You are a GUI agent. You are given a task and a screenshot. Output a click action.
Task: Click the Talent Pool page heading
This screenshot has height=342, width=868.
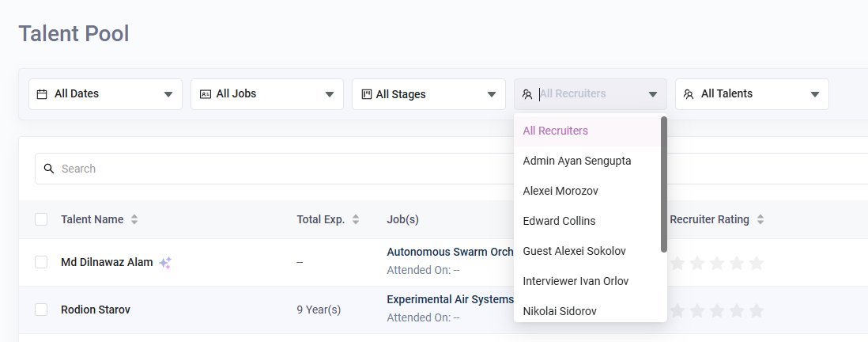74,34
